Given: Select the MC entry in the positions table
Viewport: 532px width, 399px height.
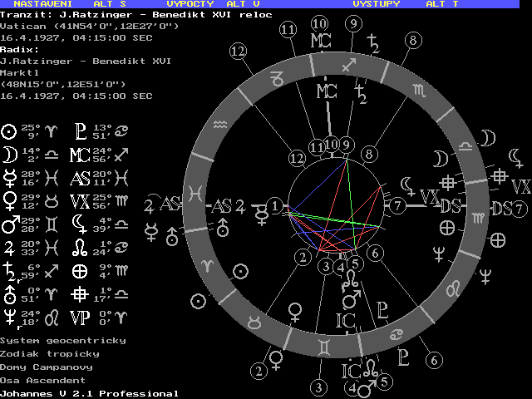Looking at the screenshot, I should pos(80,155).
